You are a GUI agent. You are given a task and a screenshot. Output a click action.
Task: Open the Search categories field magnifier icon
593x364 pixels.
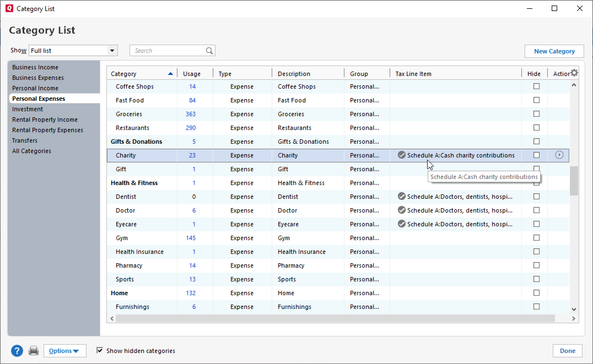pos(209,50)
